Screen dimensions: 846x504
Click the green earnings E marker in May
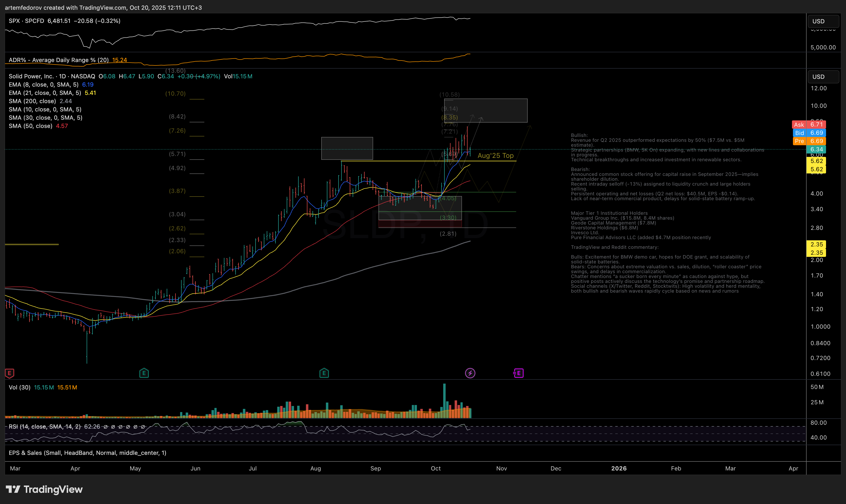(x=144, y=373)
